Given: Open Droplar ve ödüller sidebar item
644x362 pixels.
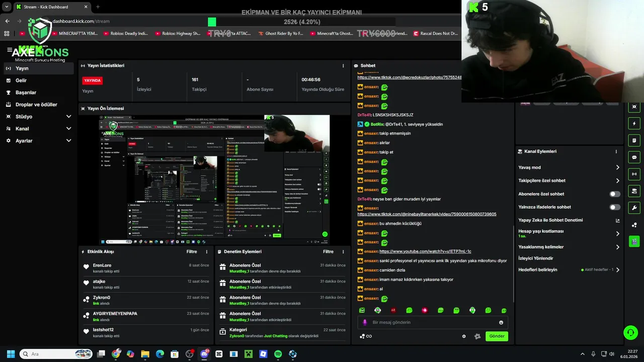Looking at the screenshot, I should pos(38,105).
